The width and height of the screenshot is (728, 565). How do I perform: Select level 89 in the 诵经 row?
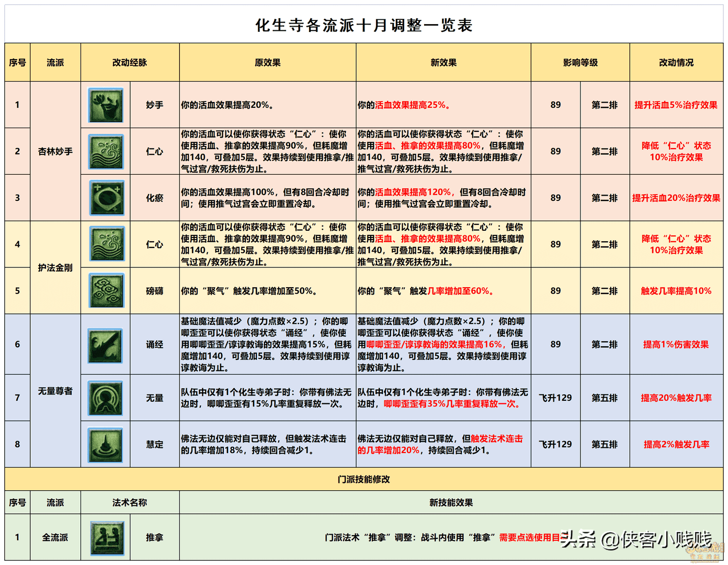(555, 344)
